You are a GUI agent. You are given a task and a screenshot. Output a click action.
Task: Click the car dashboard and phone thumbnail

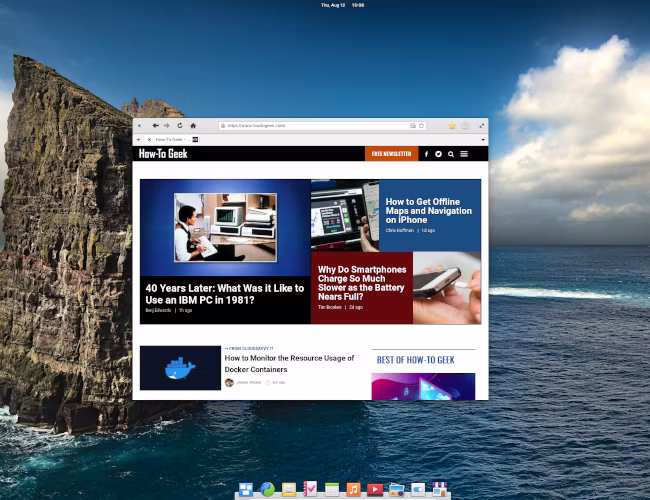(345, 216)
